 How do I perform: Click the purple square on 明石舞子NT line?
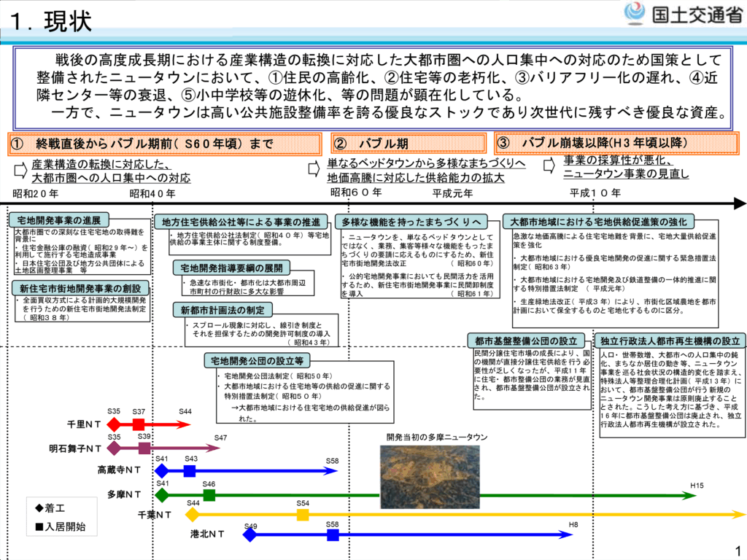click(x=144, y=448)
